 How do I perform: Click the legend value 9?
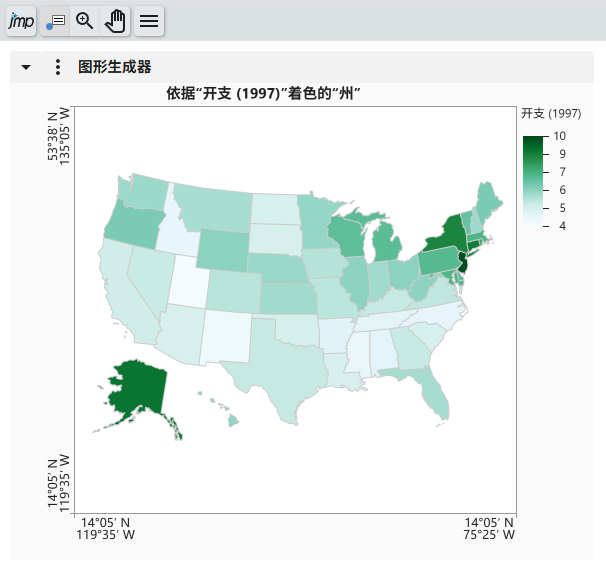[x=562, y=154]
